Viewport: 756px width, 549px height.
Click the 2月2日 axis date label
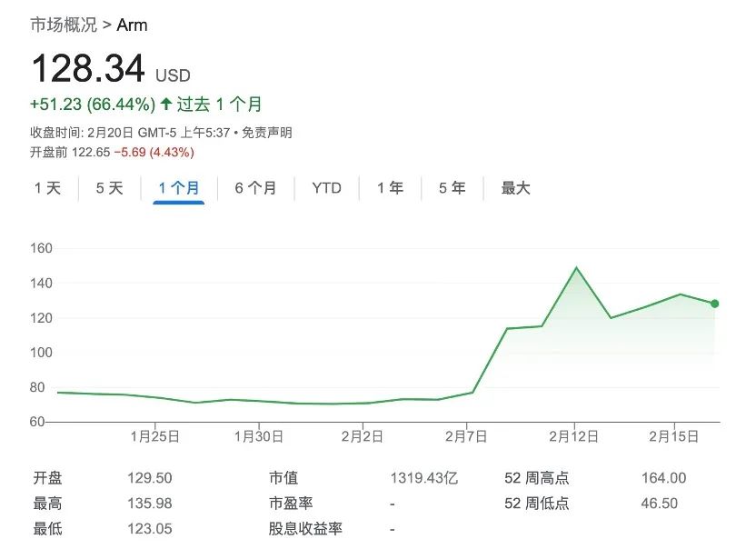tap(362, 436)
